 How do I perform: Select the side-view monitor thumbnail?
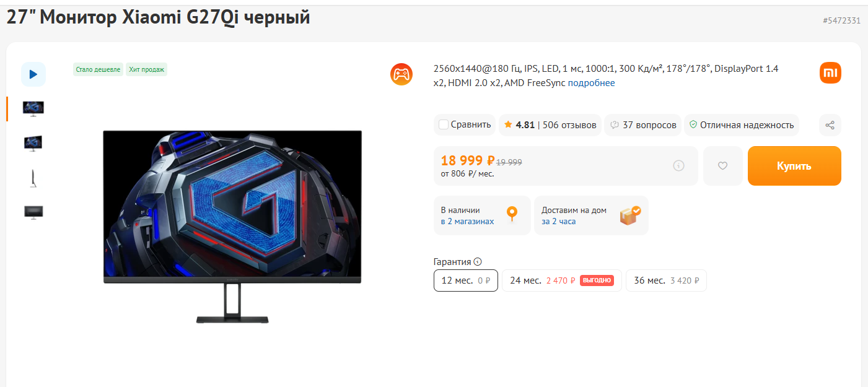(33, 178)
